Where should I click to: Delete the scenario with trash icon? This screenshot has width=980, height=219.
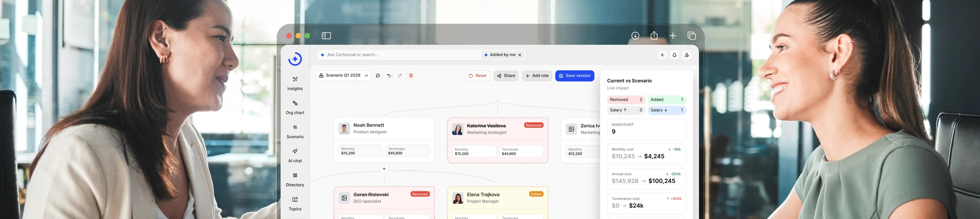click(411, 76)
